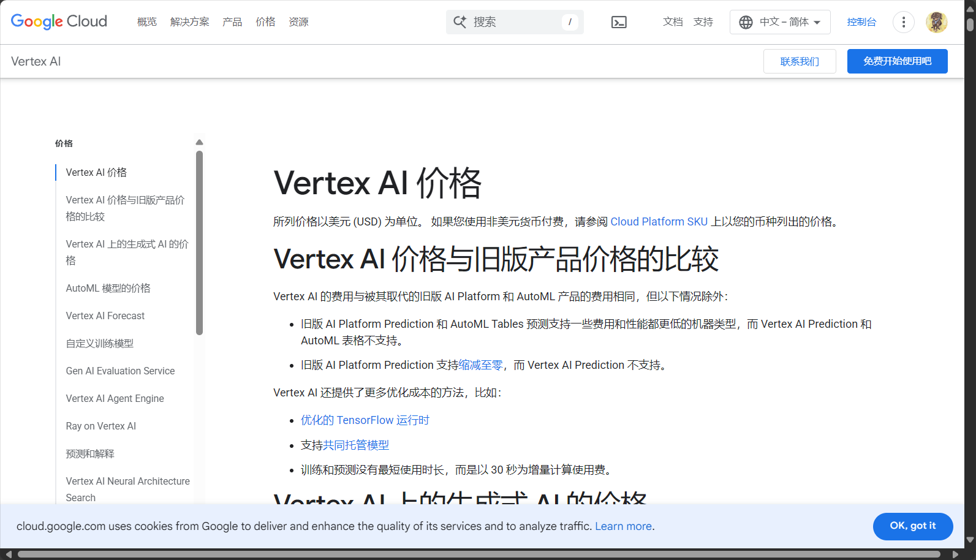Image resolution: width=976 pixels, height=560 pixels.
Task: Select Vertex AI 上的生成式 AI 的价格 sidebar item
Action: point(127,252)
